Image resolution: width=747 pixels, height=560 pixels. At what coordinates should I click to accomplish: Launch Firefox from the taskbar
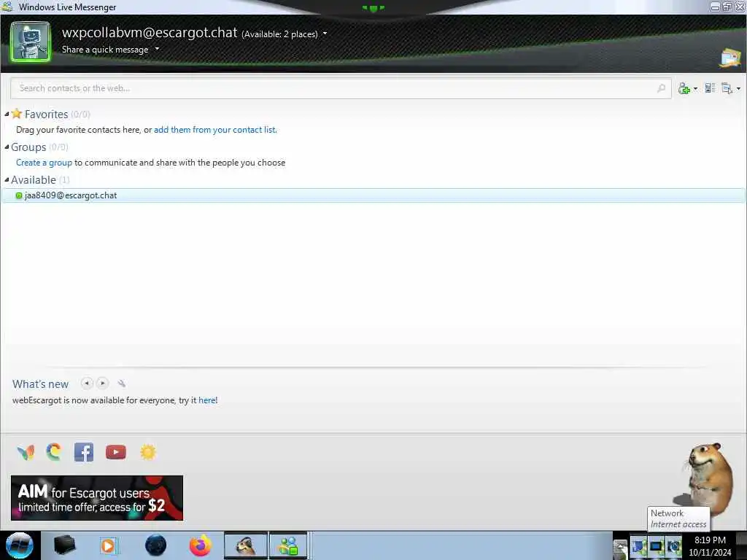pos(200,545)
